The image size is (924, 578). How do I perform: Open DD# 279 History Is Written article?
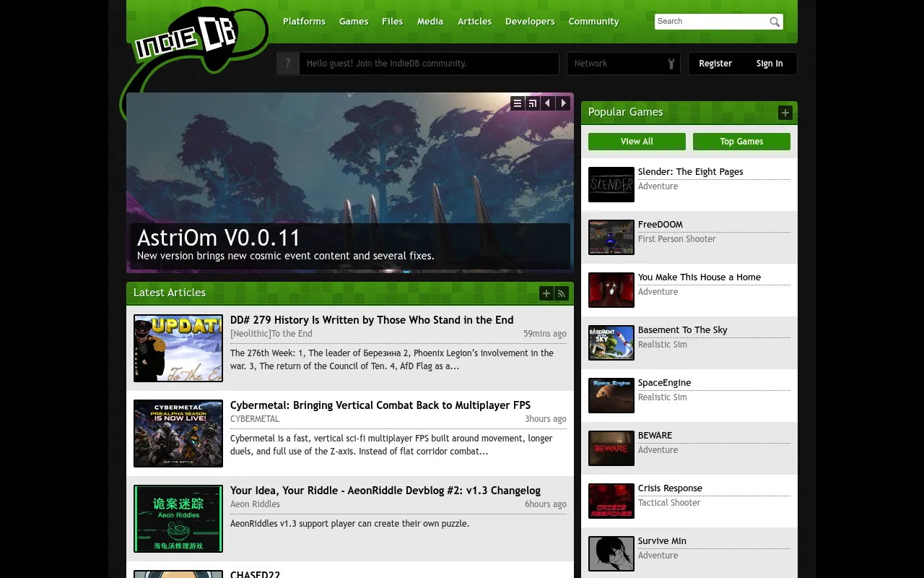[372, 320]
